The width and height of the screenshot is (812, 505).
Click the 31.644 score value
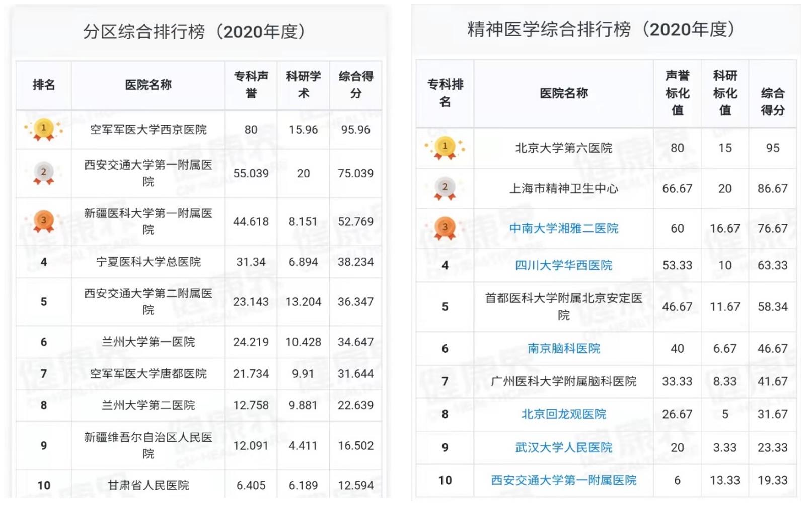click(356, 374)
